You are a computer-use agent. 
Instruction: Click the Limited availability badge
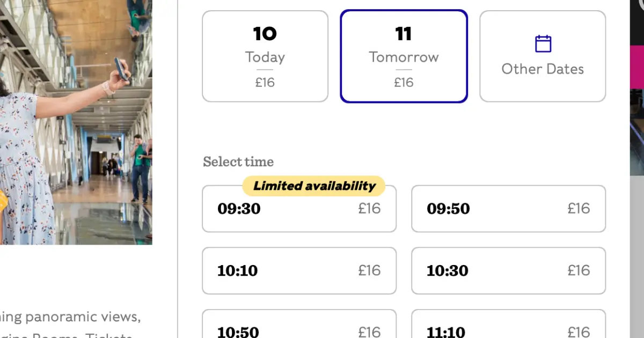(x=314, y=186)
